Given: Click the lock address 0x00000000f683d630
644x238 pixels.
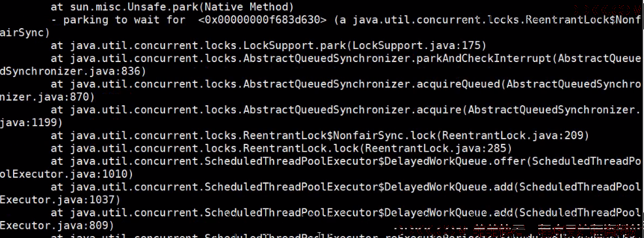Looking at the screenshot, I should (262, 20).
